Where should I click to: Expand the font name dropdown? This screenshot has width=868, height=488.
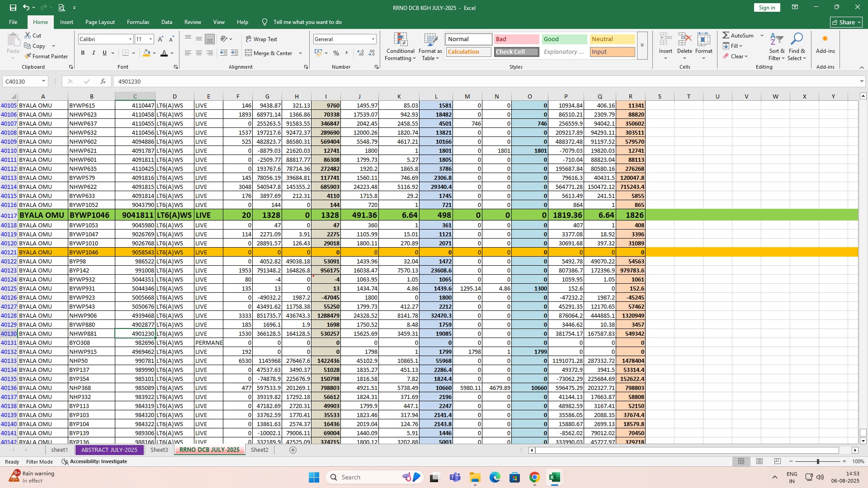[131, 39]
